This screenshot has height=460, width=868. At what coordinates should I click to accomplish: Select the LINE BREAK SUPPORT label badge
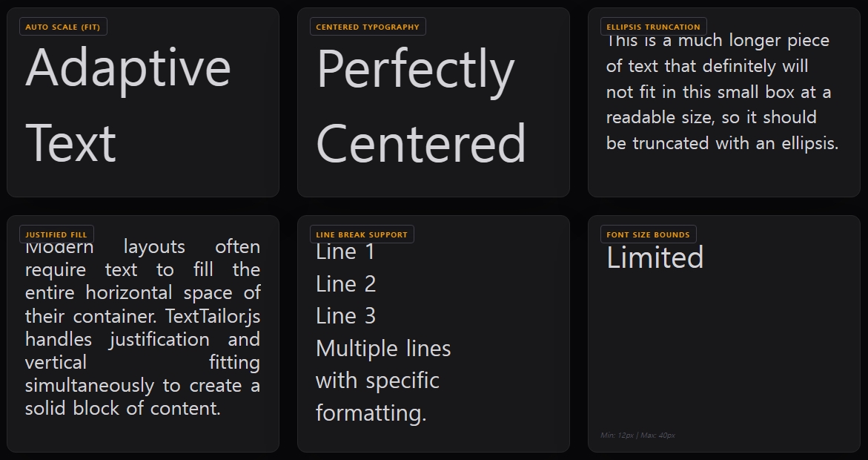tap(362, 234)
